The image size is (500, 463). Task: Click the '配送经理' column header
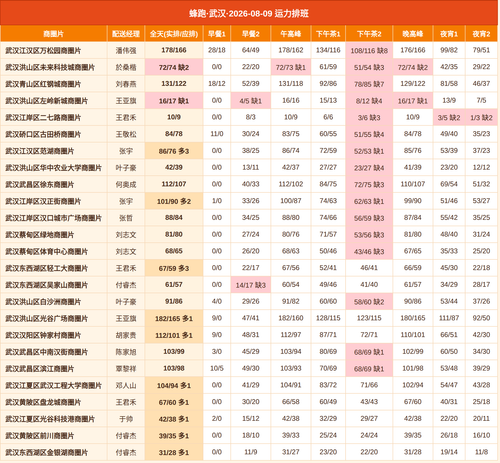click(x=126, y=34)
